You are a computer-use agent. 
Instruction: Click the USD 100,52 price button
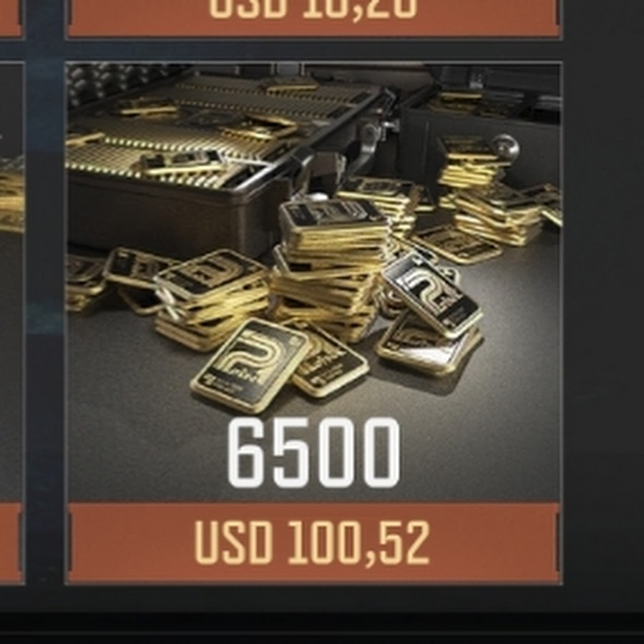[x=314, y=543]
